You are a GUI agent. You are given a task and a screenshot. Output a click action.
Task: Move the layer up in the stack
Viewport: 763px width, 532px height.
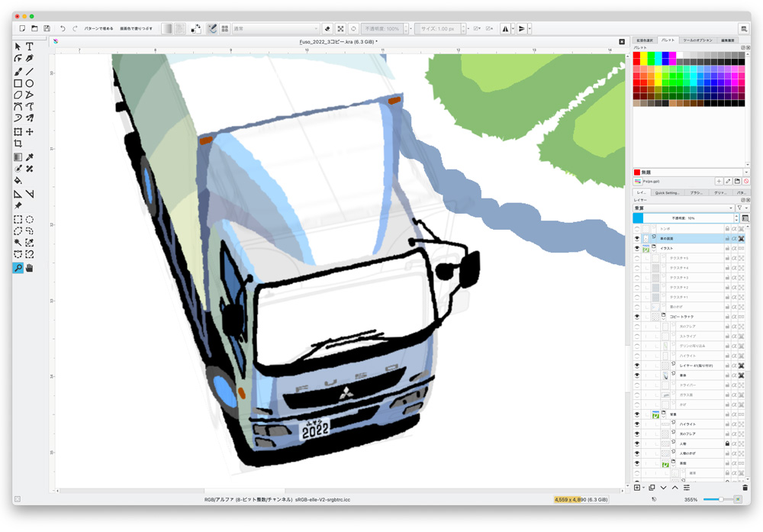(675, 488)
